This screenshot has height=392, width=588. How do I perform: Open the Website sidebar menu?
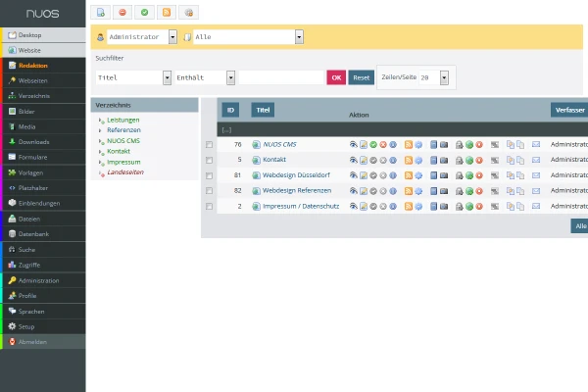pos(44,50)
